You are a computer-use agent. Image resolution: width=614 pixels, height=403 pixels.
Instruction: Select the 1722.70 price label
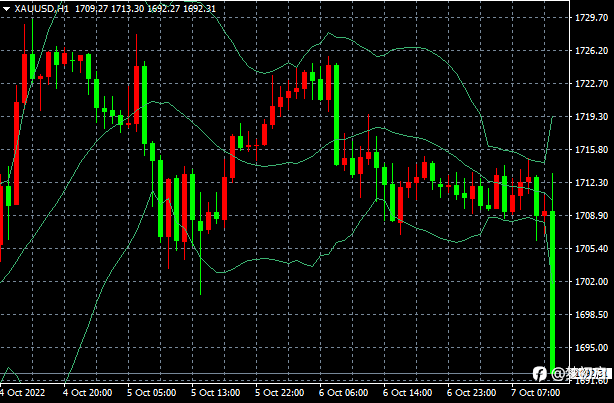click(591, 83)
